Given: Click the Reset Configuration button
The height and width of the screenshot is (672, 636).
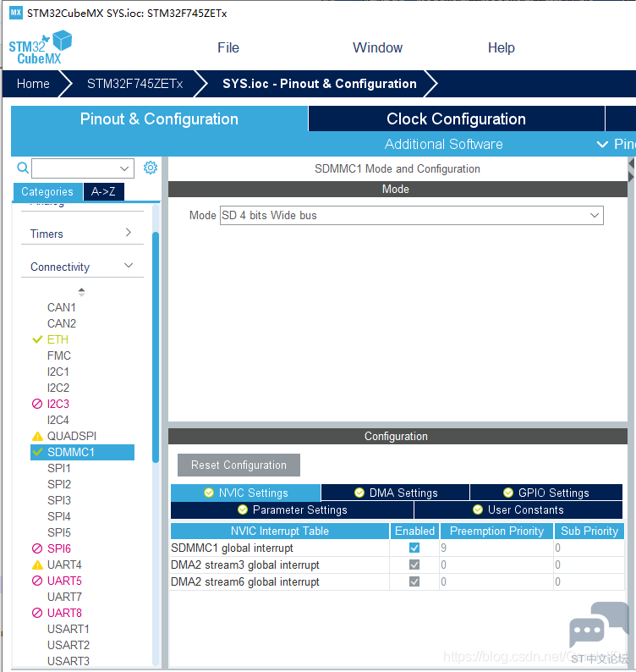Looking at the screenshot, I should click(x=239, y=465).
